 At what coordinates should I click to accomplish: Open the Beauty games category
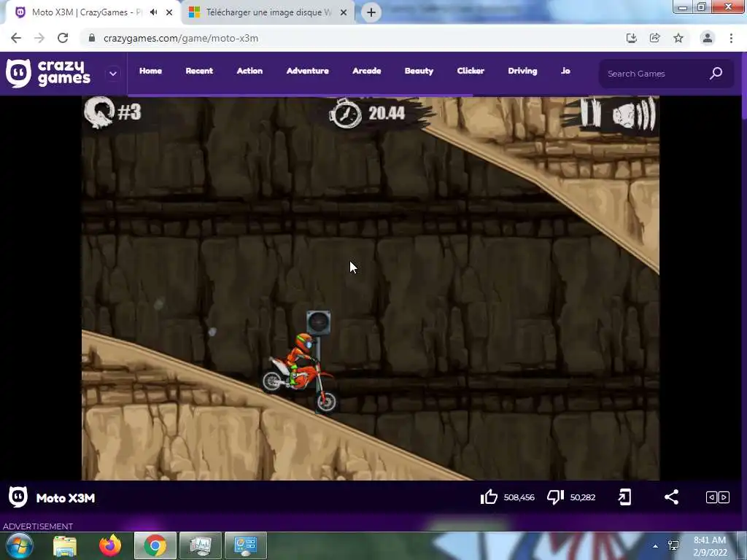click(419, 71)
